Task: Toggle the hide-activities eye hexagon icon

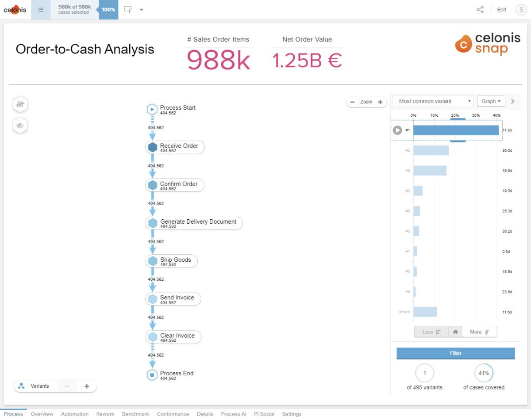Action: coord(20,126)
